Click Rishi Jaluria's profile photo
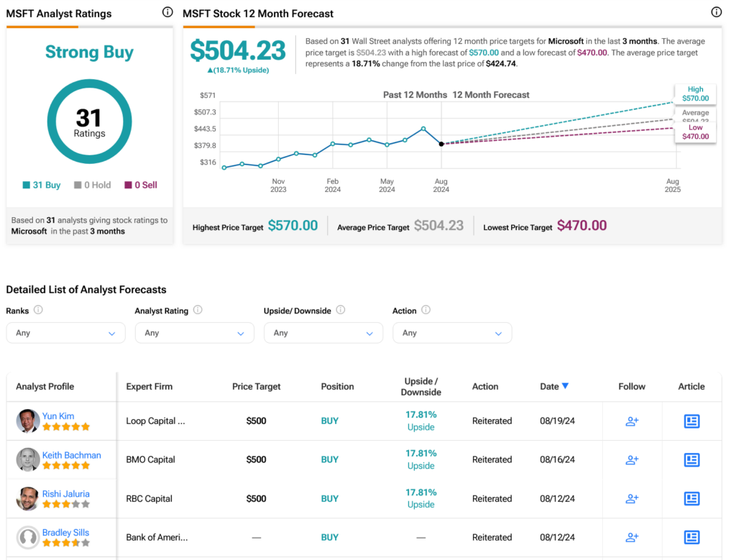The image size is (736, 560). click(x=28, y=499)
